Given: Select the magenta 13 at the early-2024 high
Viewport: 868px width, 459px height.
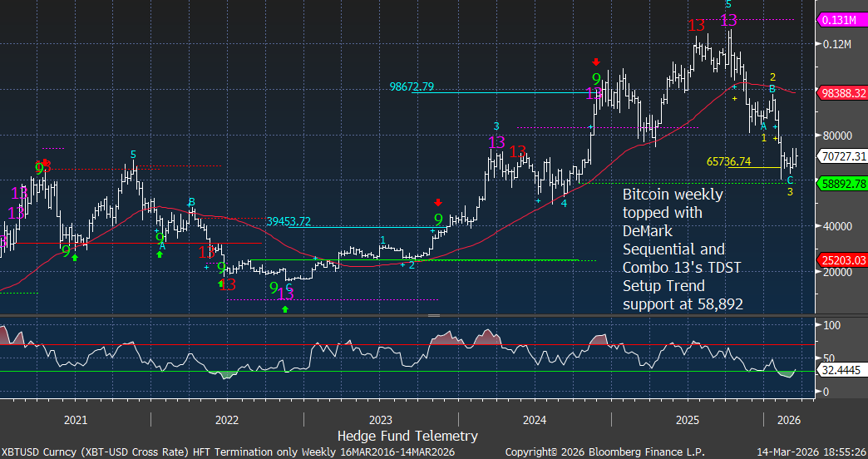Looking at the screenshot, I should tap(496, 142).
